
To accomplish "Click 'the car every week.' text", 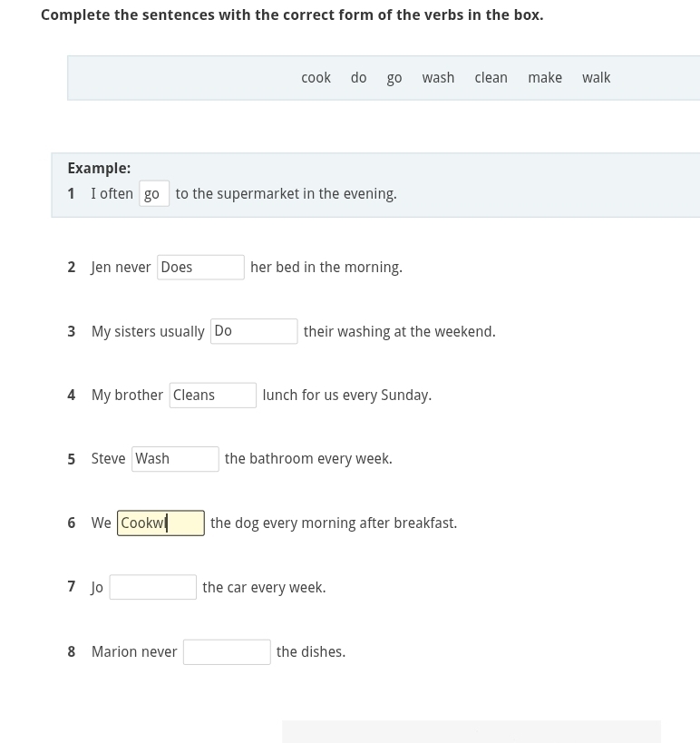I will [x=264, y=588].
